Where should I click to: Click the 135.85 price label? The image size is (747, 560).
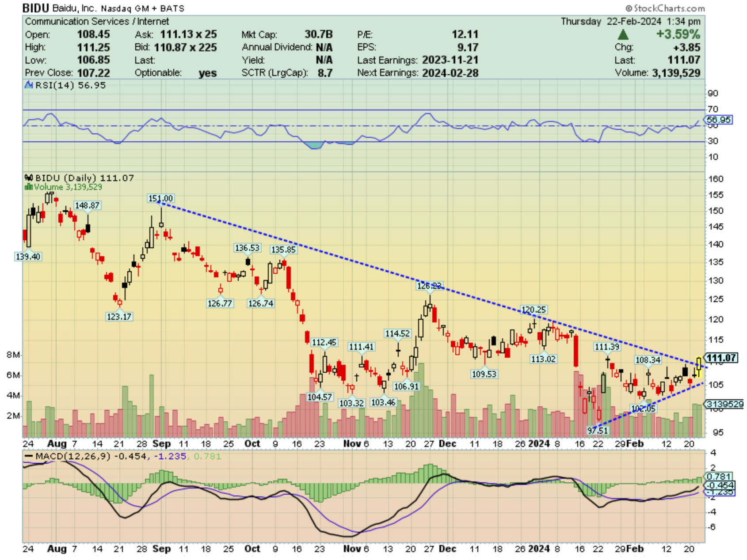(283, 250)
